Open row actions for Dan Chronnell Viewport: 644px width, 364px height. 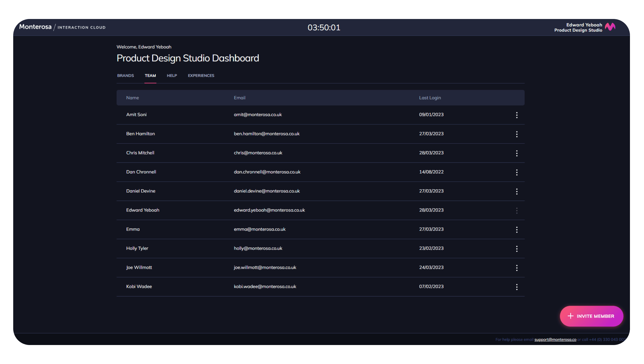pos(517,172)
